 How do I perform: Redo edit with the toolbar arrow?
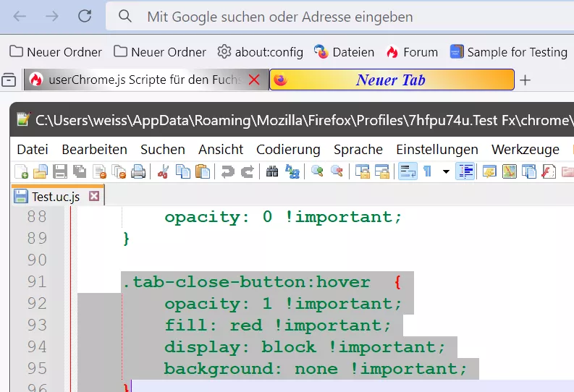coord(248,171)
